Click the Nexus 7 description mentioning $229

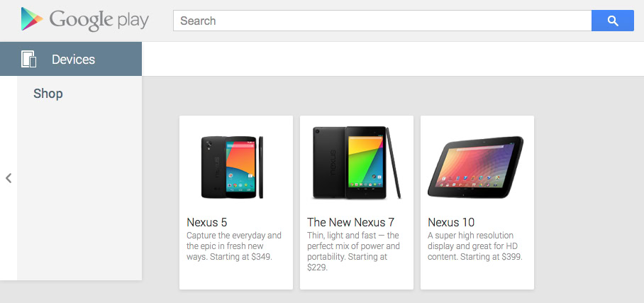[353, 251]
